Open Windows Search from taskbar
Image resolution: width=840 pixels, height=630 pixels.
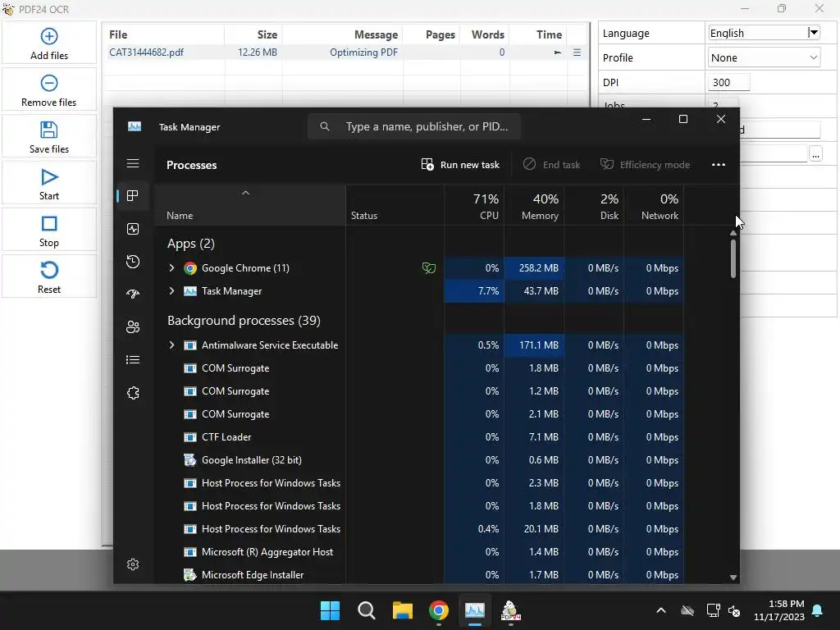[367, 610]
